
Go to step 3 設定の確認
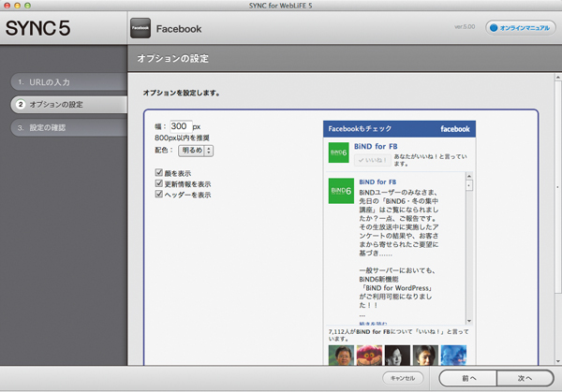(68, 127)
